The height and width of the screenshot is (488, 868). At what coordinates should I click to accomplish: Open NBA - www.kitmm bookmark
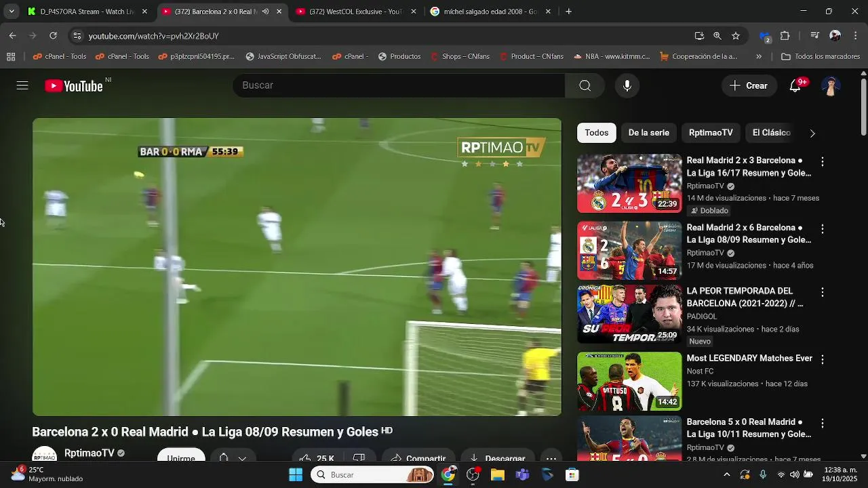click(611, 56)
